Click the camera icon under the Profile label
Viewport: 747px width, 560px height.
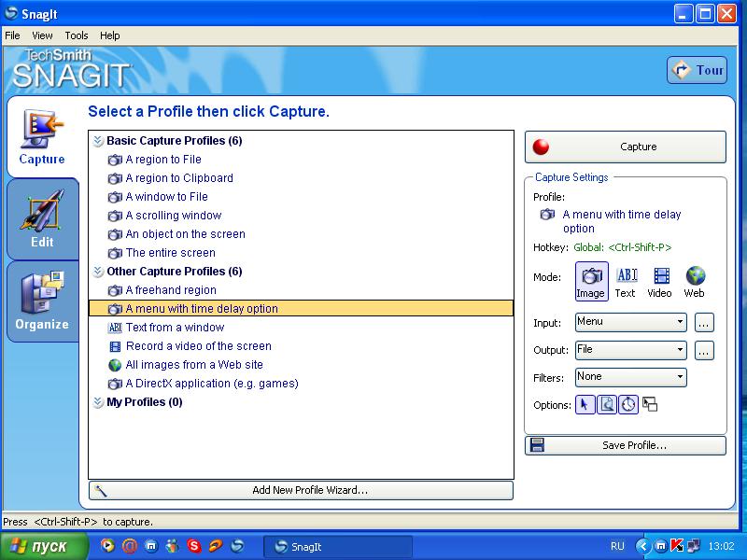coord(547,215)
